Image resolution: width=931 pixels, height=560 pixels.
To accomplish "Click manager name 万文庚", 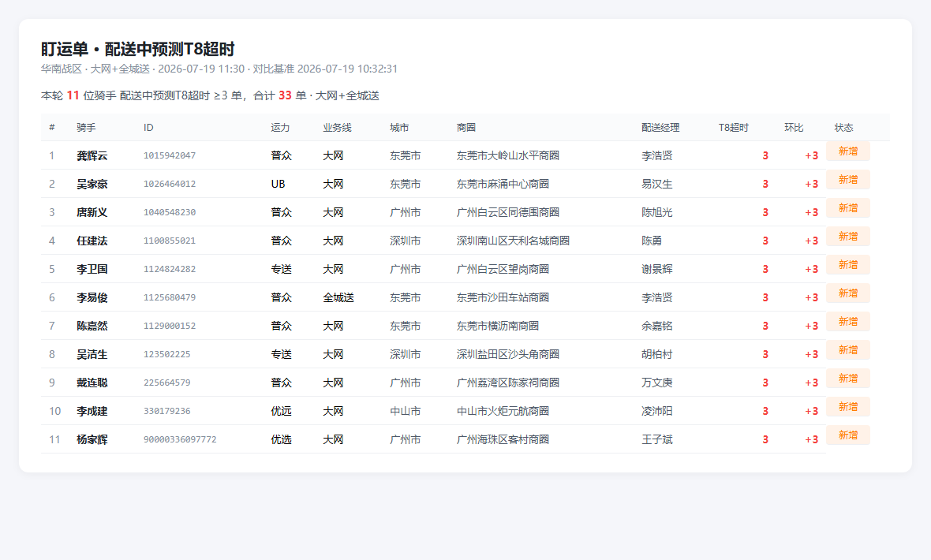I will coord(656,383).
